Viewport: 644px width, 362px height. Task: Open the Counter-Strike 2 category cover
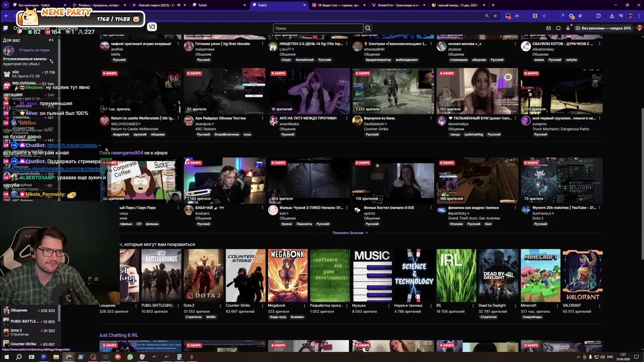click(246, 275)
